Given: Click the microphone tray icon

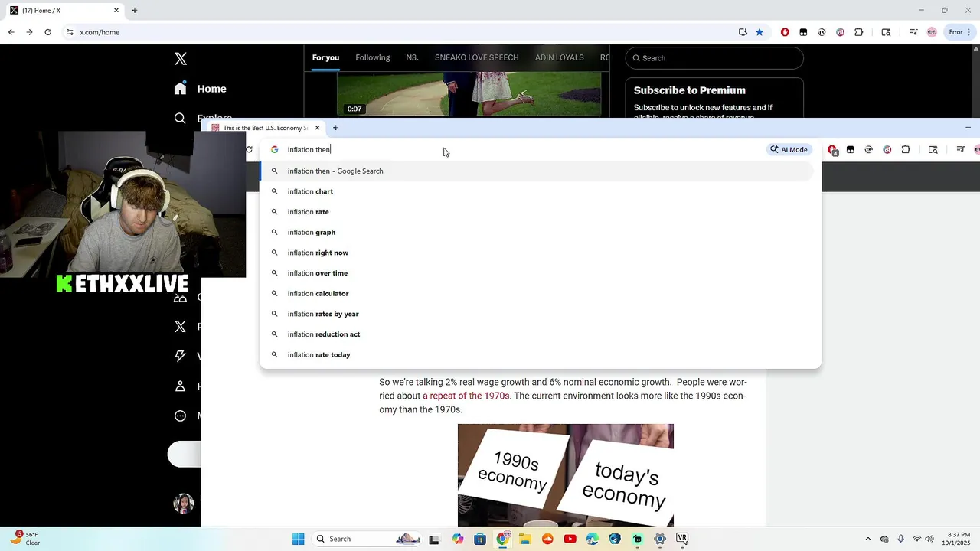Looking at the screenshot, I should point(900,539).
